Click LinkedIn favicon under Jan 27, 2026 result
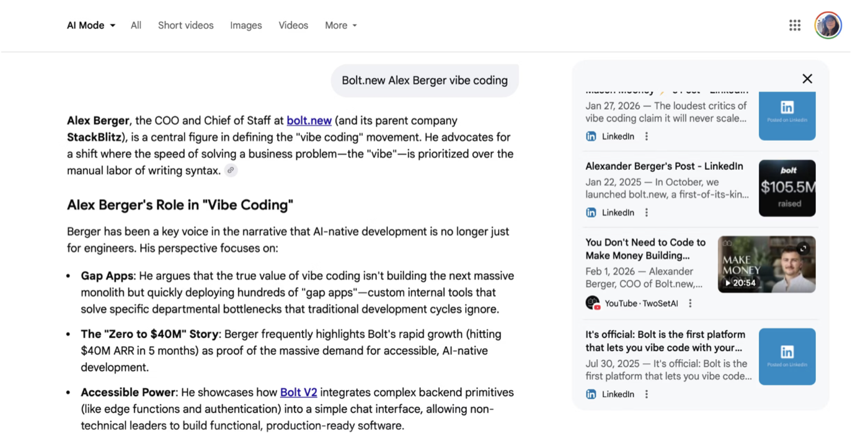 591,136
